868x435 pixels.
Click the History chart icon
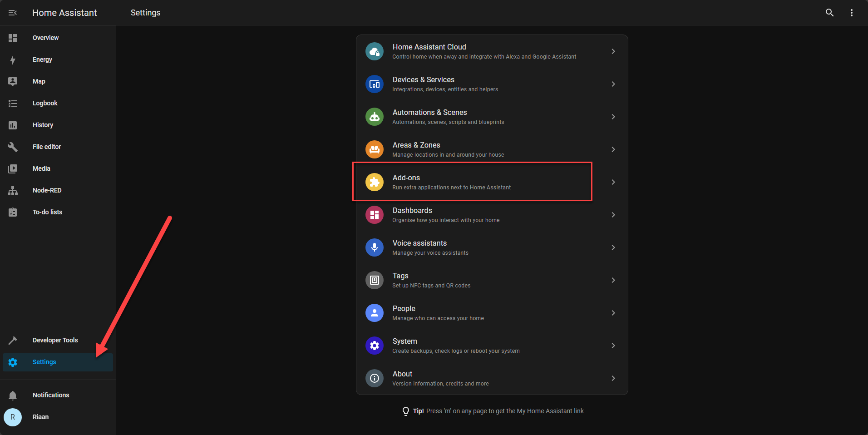[13, 125]
